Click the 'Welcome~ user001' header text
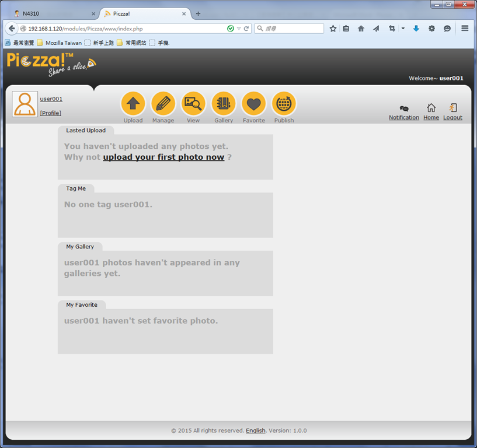 (x=436, y=78)
